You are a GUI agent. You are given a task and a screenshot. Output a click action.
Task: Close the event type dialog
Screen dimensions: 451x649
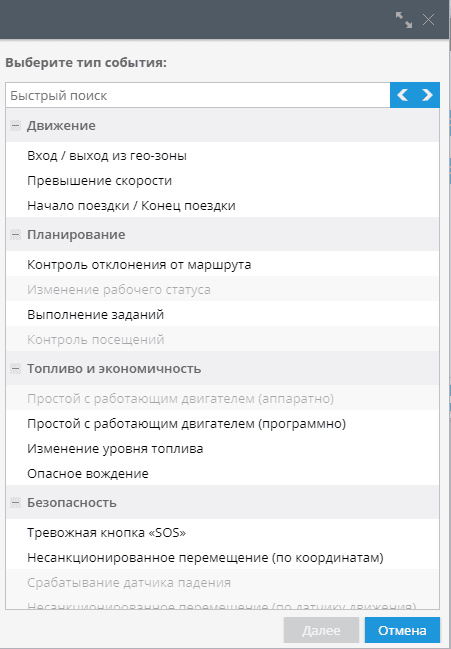tap(428, 19)
